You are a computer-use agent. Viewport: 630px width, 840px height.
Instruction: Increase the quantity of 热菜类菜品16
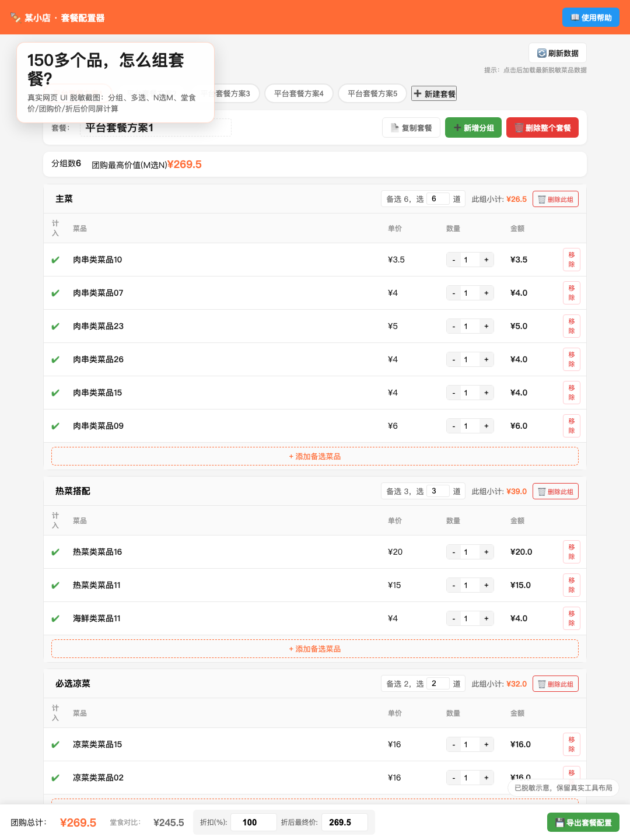[486, 552]
